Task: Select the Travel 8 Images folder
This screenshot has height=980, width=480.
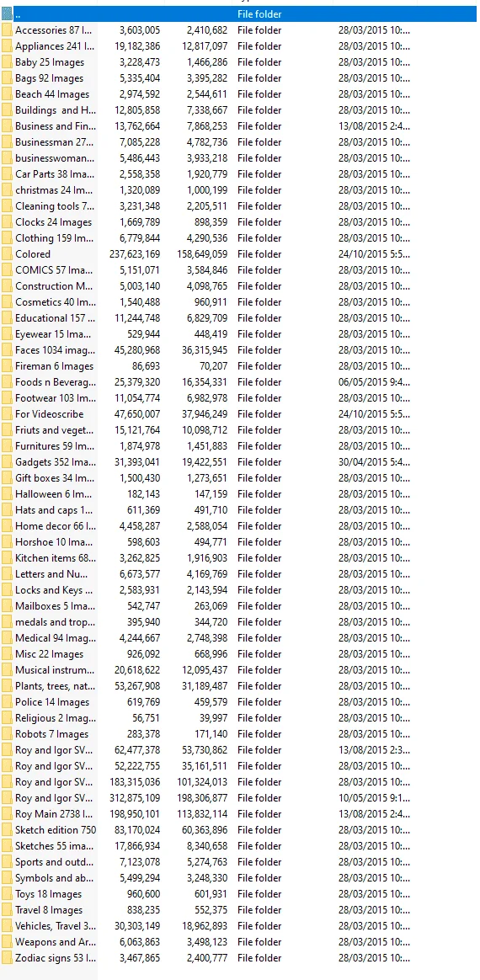Action: pos(49,910)
